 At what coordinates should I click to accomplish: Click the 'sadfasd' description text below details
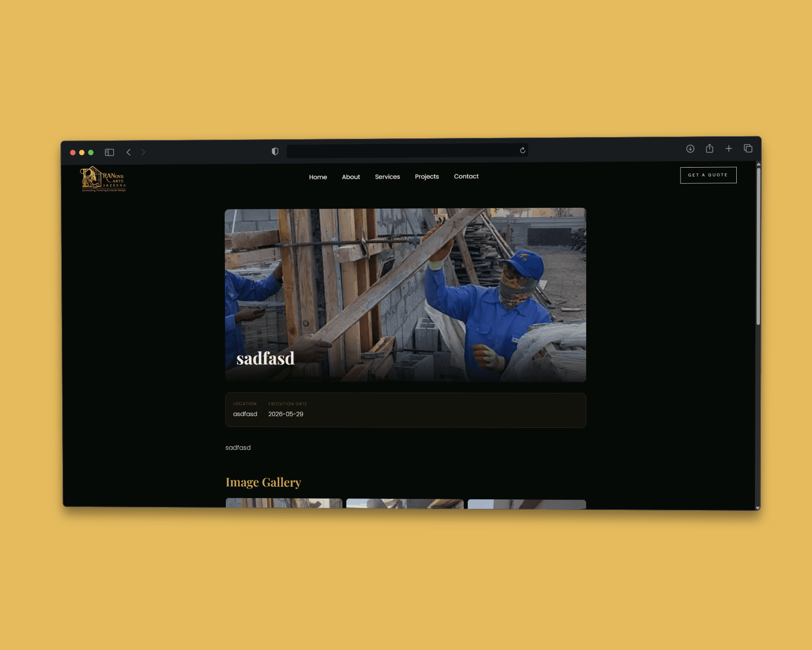238,448
